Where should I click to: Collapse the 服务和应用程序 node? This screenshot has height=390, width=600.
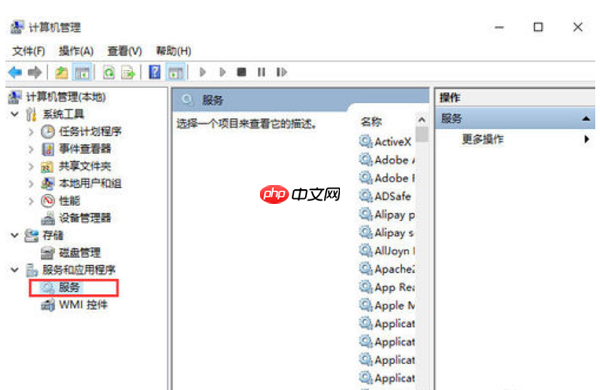tap(15, 270)
